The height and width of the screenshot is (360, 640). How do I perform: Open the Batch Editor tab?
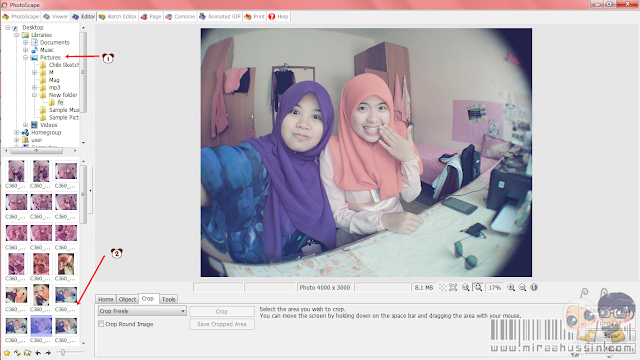[x=118, y=17]
